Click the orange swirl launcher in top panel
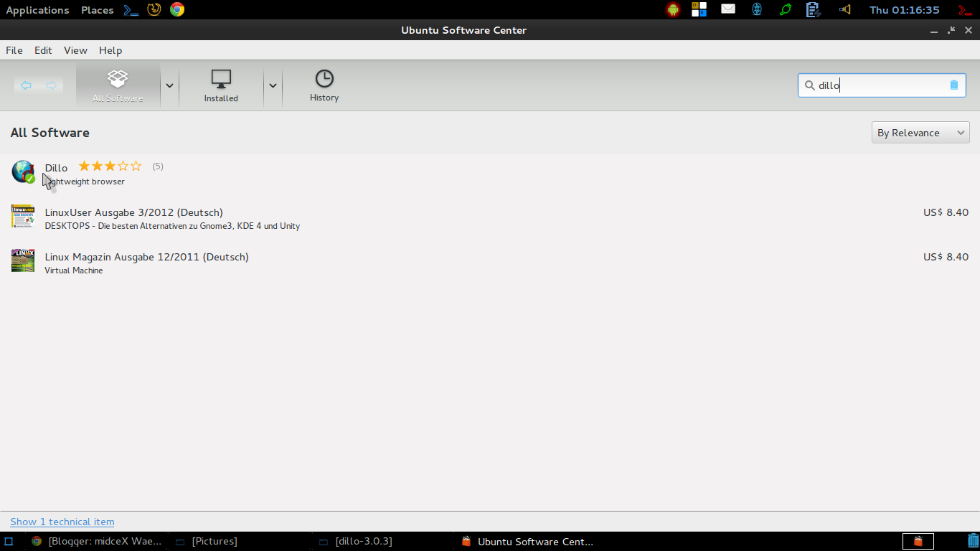The width and height of the screenshot is (980, 551). coord(154,9)
